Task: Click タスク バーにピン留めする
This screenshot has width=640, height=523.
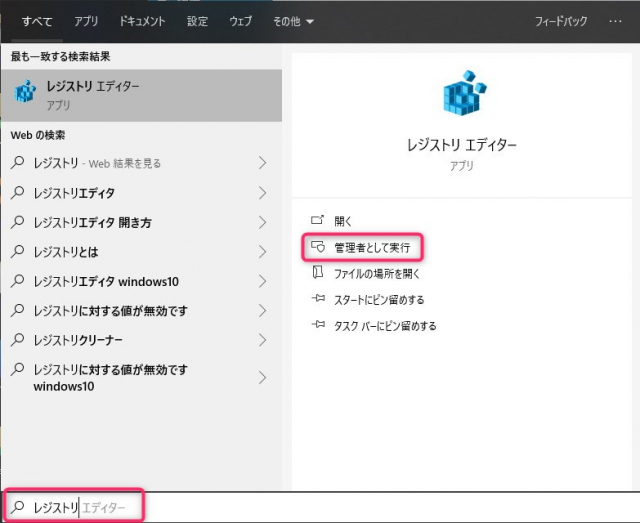Action: [x=385, y=325]
